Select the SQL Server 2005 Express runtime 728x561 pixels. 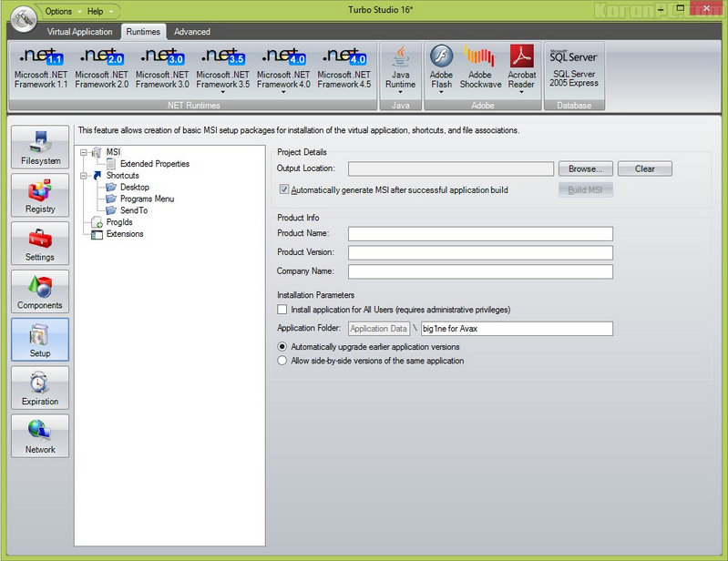(573, 68)
